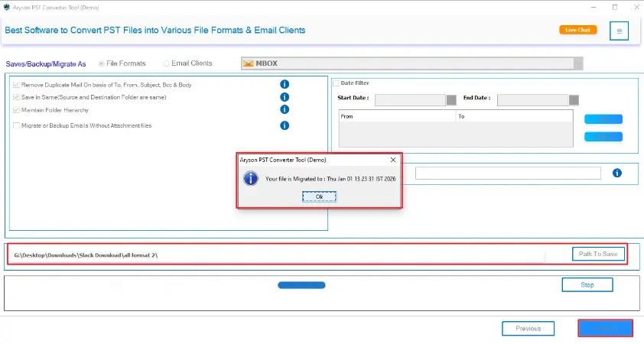Image resolution: width=644 pixels, height=344 pixels.
Task: Open the End Date calendar picker
Action: [574, 99]
